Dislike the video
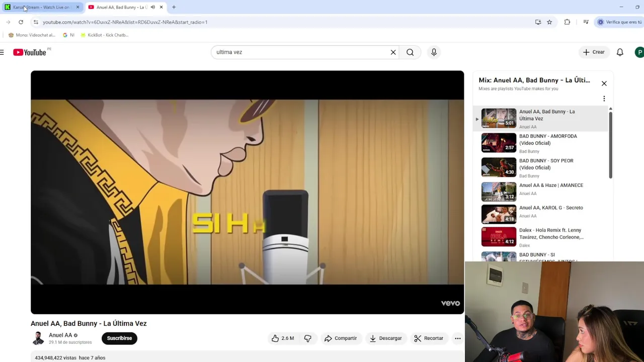The height and width of the screenshot is (362, 644). pos(307,338)
